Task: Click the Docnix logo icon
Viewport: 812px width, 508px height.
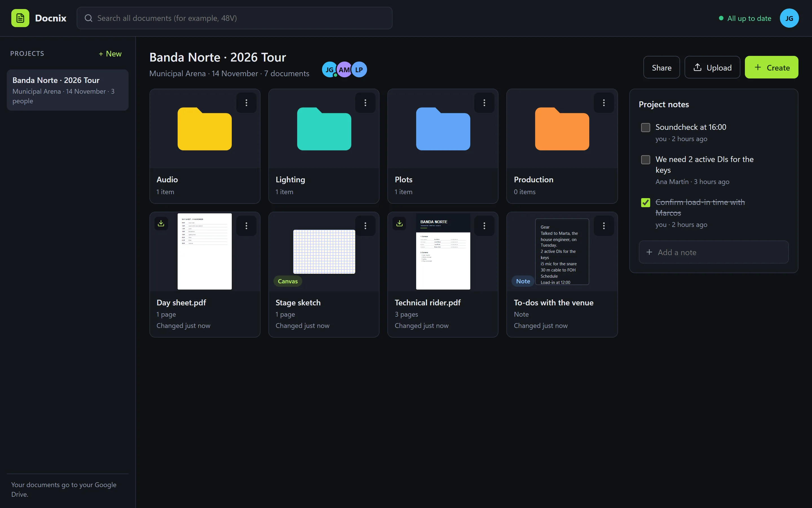Action: pos(20,18)
